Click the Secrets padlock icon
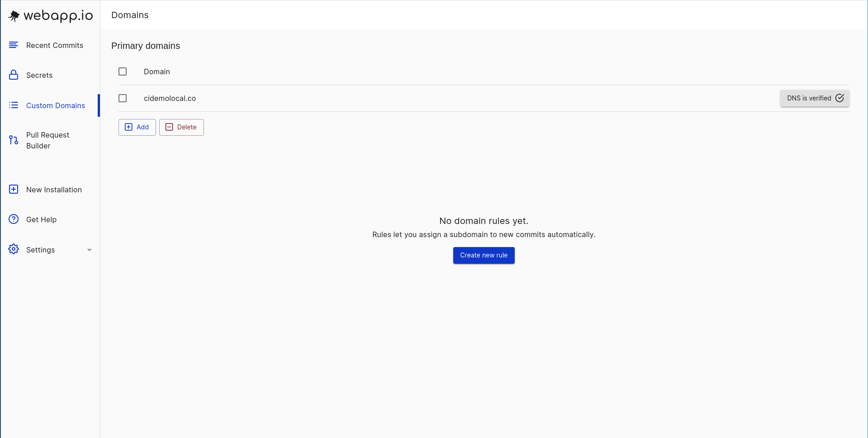This screenshot has width=868, height=438. coord(14,75)
